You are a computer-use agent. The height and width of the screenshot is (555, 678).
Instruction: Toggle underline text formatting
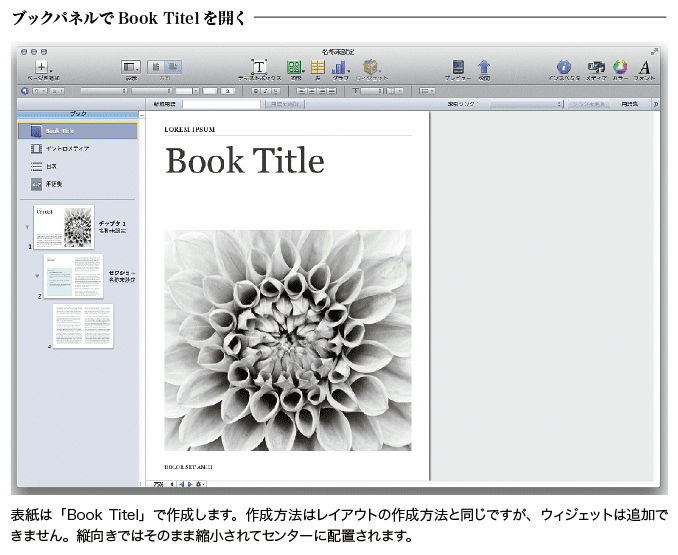click(275, 91)
